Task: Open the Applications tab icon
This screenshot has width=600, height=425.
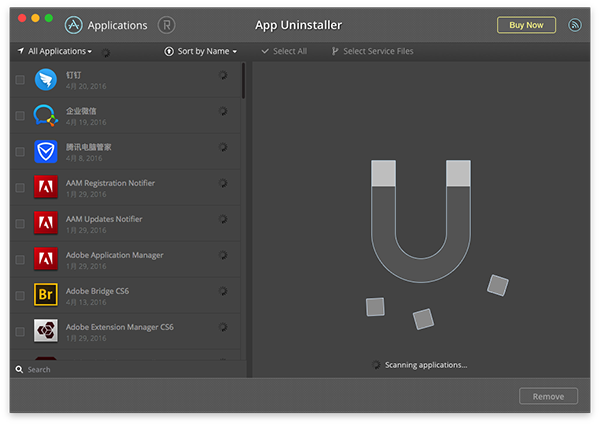Action: [x=73, y=25]
